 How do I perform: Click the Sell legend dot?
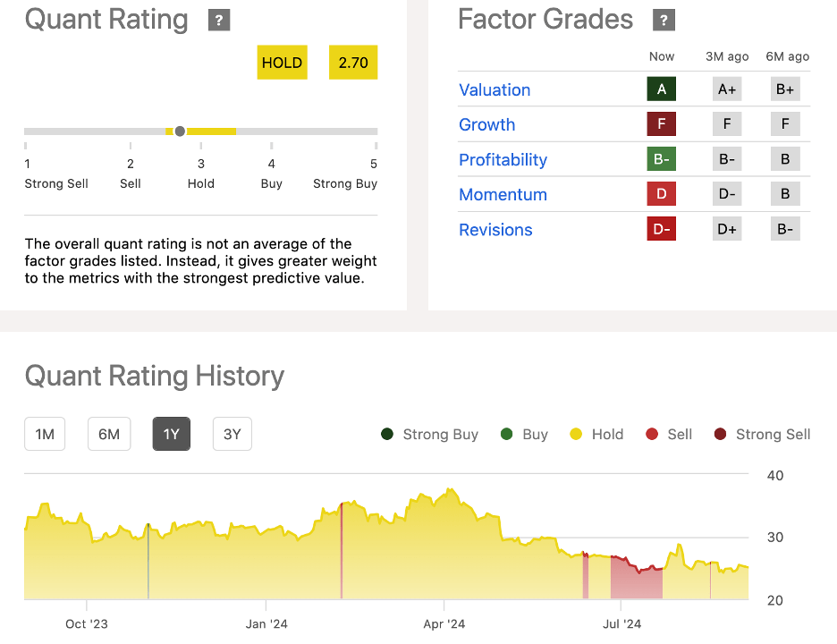click(650, 434)
